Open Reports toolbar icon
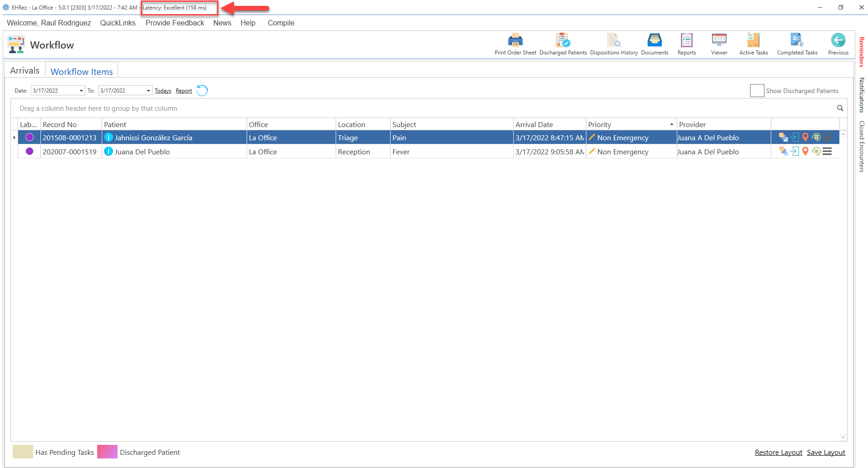Image resolution: width=868 pixels, height=468 pixels. tap(686, 40)
